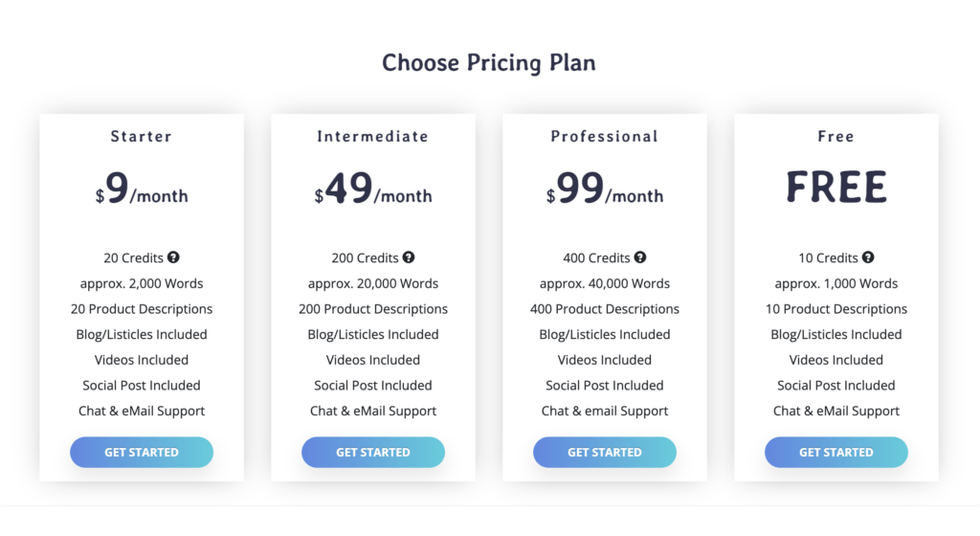The width and height of the screenshot is (980, 536).
Task: Click '200 Product Descriptions' feature line
Action: click(x=373, y=309)
